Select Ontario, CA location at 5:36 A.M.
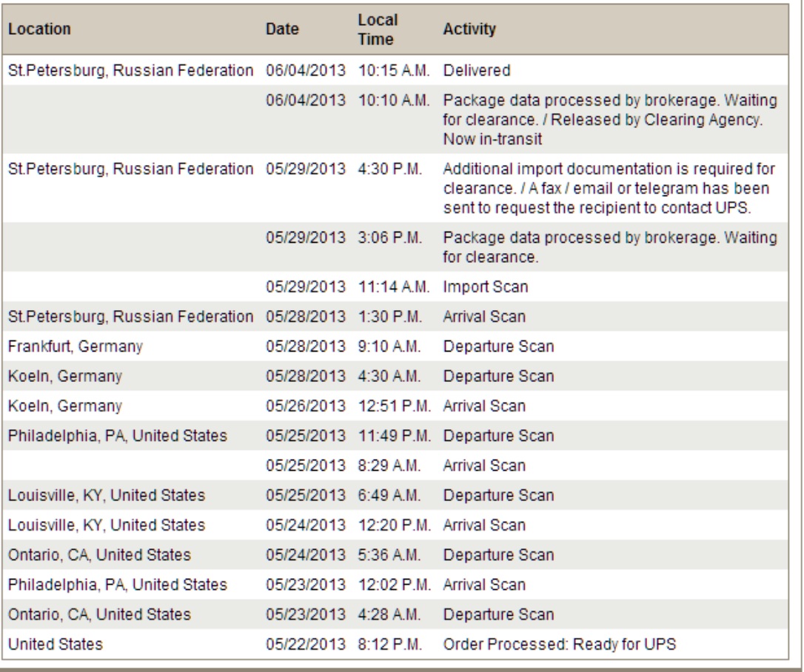 pos(99,555)
